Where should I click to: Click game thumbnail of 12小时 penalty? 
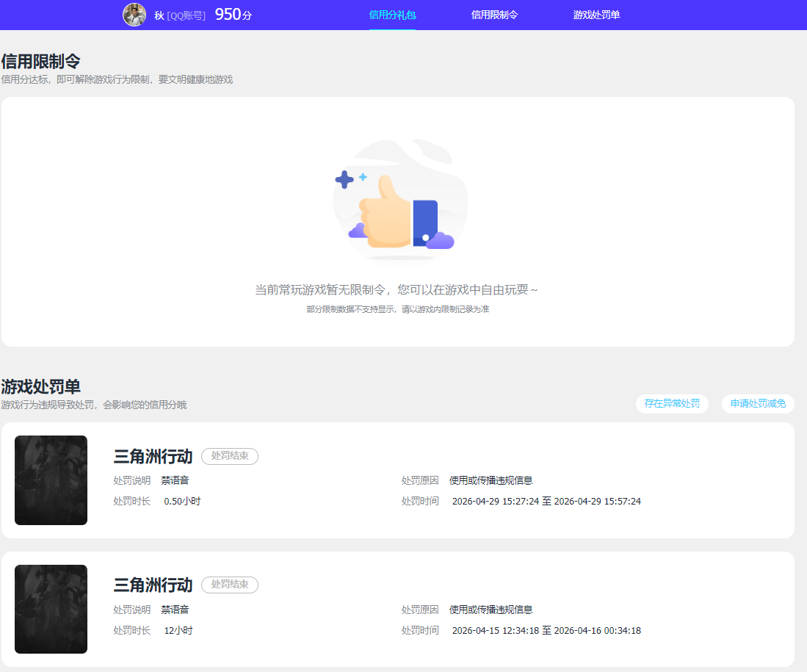pyautogui.click(x=51, y=609)
